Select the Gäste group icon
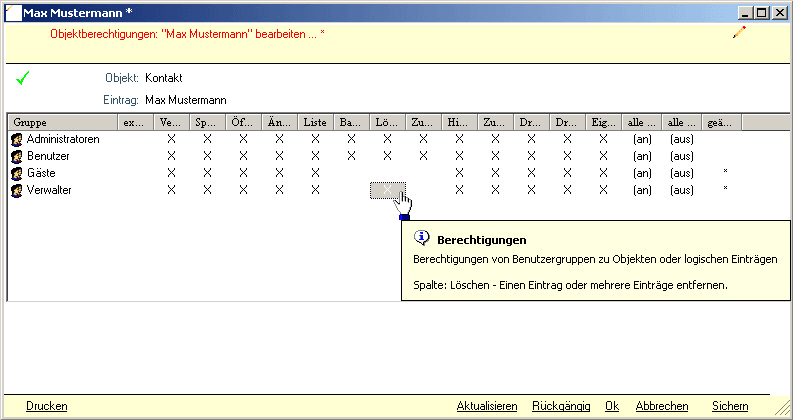Viewport: 793px width, 420px height. point(17,173)
